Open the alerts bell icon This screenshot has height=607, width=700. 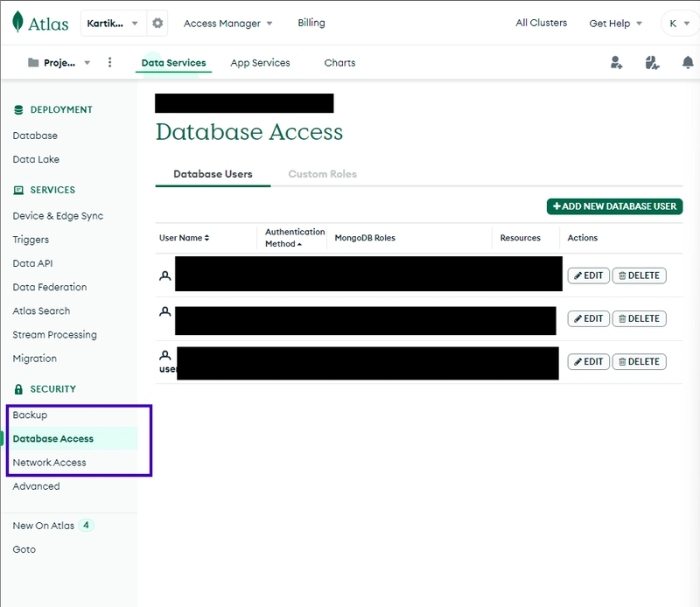[x=688, y=62]
